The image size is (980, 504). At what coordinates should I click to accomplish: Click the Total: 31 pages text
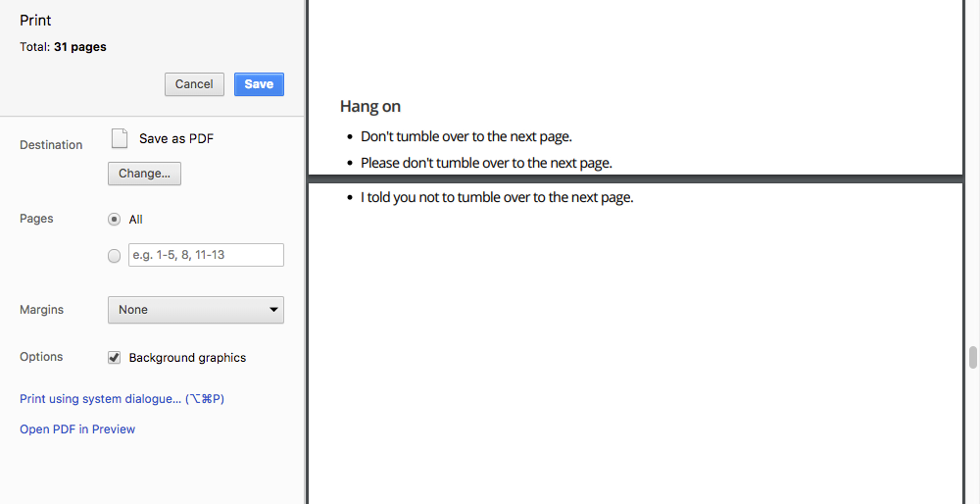pos(63,47)
